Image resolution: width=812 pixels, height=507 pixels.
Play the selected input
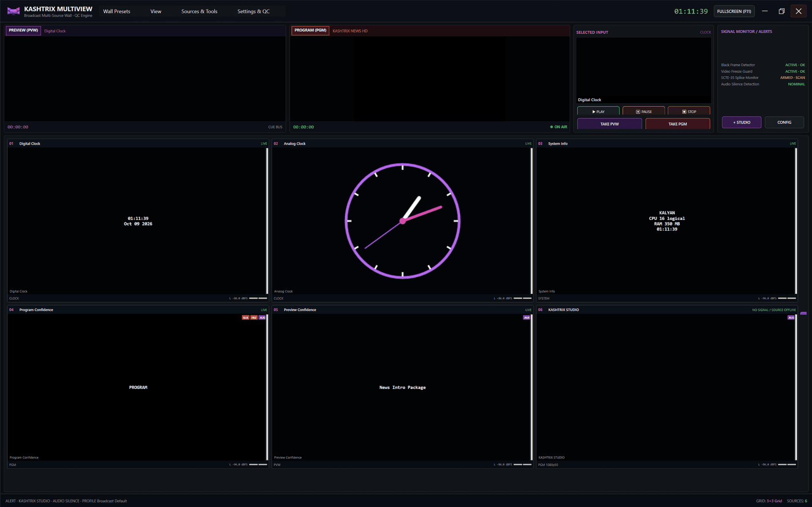tap(598, 112)
